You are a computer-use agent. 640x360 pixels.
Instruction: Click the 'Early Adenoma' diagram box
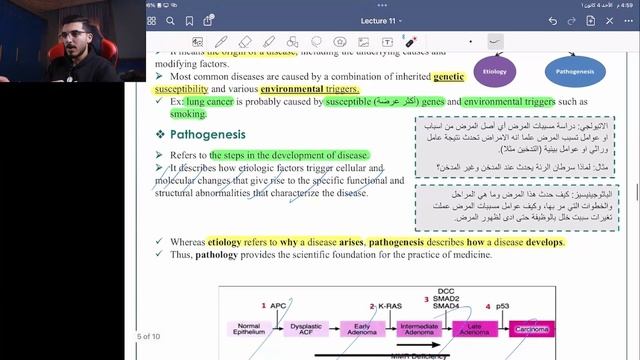pos(362,329)
